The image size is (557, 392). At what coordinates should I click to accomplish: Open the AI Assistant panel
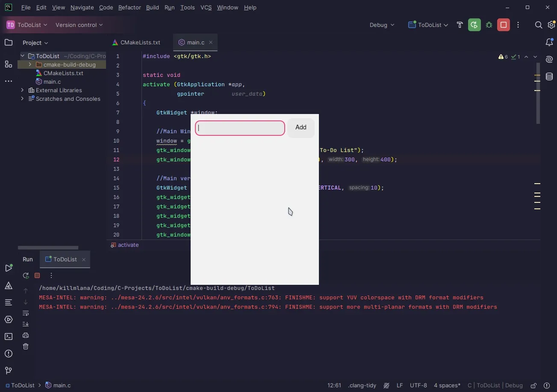[549, 60]
